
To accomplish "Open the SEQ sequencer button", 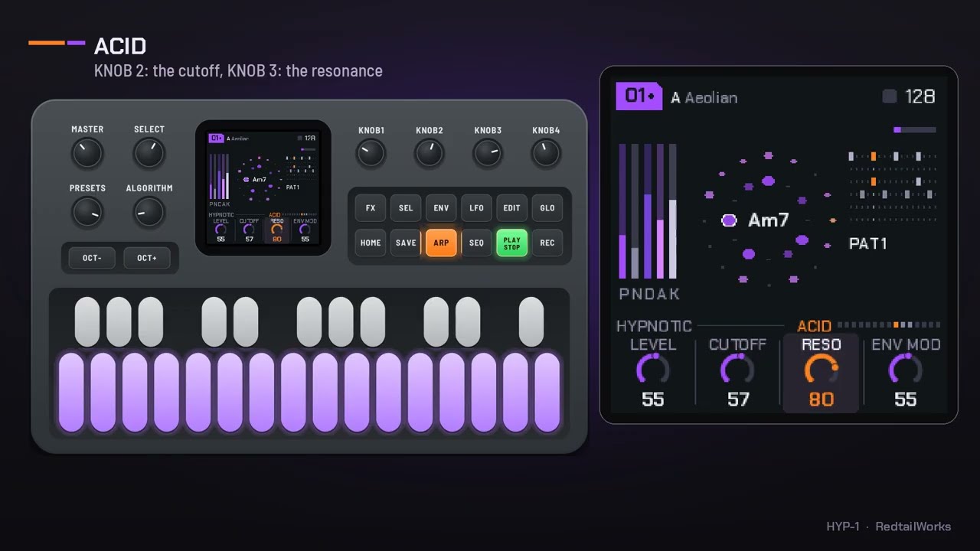I will (x=476, y=243).
